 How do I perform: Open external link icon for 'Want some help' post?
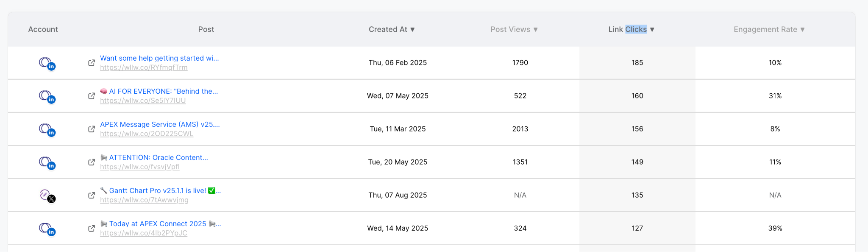pyautogui.click(x=92, y=63)
